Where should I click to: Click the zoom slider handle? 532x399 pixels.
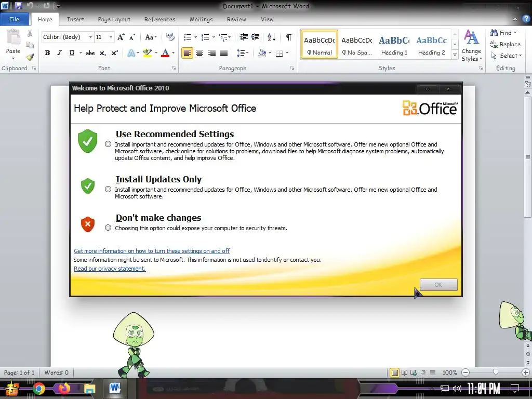pos(496,373)
